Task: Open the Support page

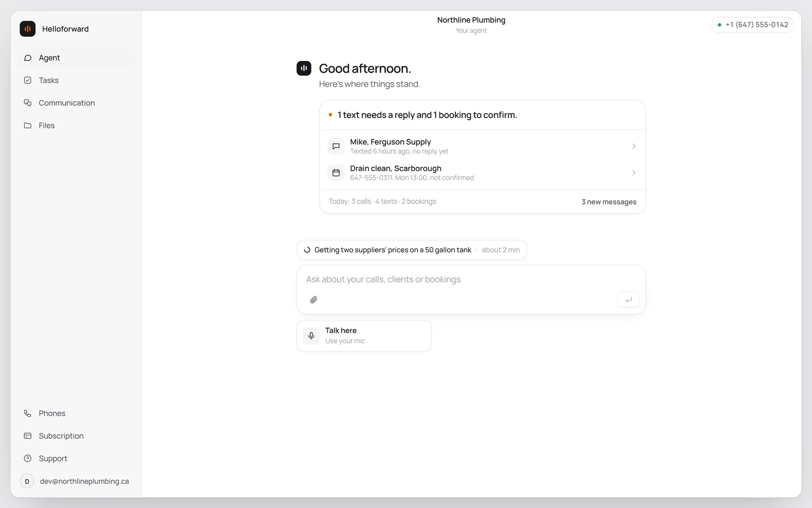Action: click(76, 458)
